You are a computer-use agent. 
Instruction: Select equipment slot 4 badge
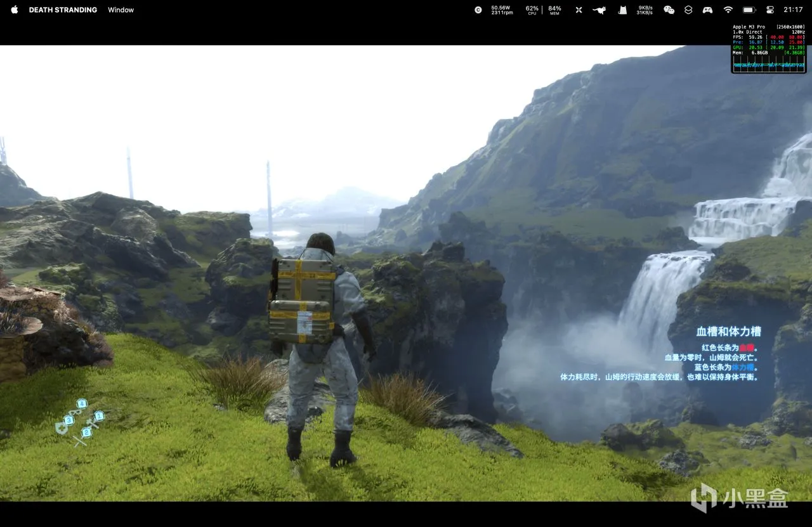tap(82, 403)
